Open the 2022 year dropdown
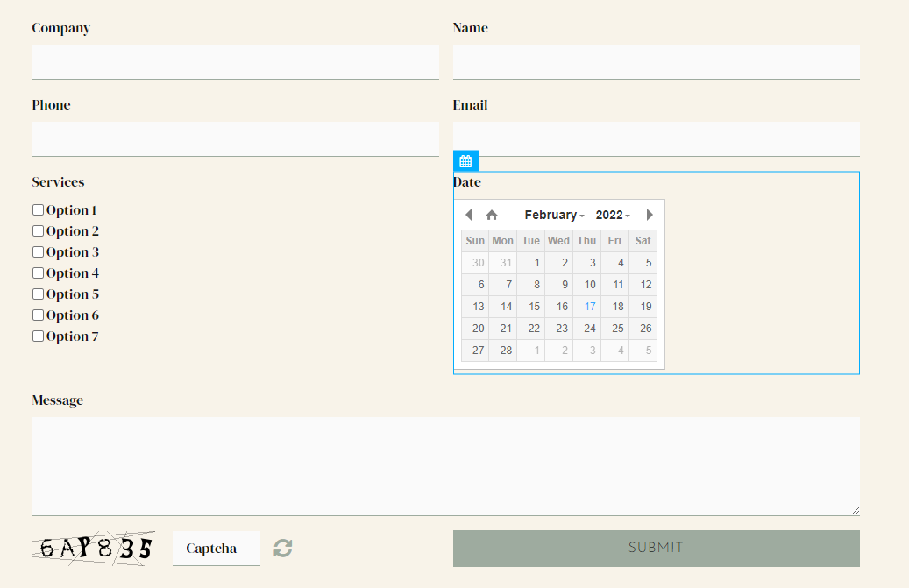Image resolution: width=909 pixels, height=588 pixels. (x=612, y=215)
